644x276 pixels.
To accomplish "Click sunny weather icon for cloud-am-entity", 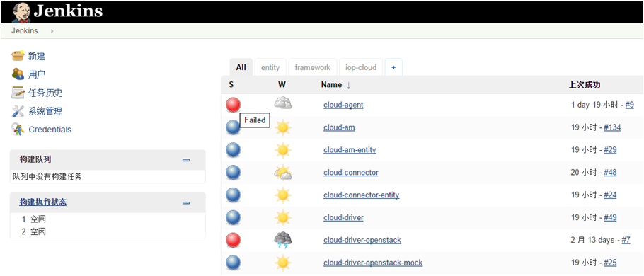I will point(283,150).
